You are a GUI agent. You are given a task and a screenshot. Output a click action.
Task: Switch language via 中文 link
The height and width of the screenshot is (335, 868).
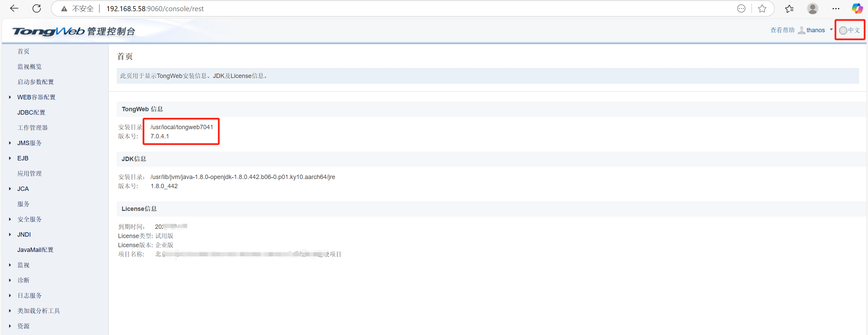[x=854, y=30]
